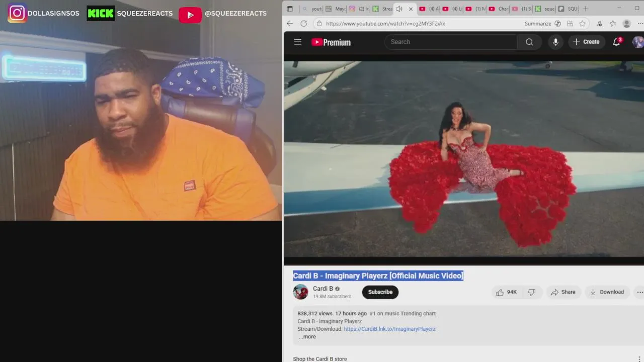Image resolution: width=644 pixels, height=362 pixels.
Task: Click the Summarize button in address bar
Action: coord(538,24)
